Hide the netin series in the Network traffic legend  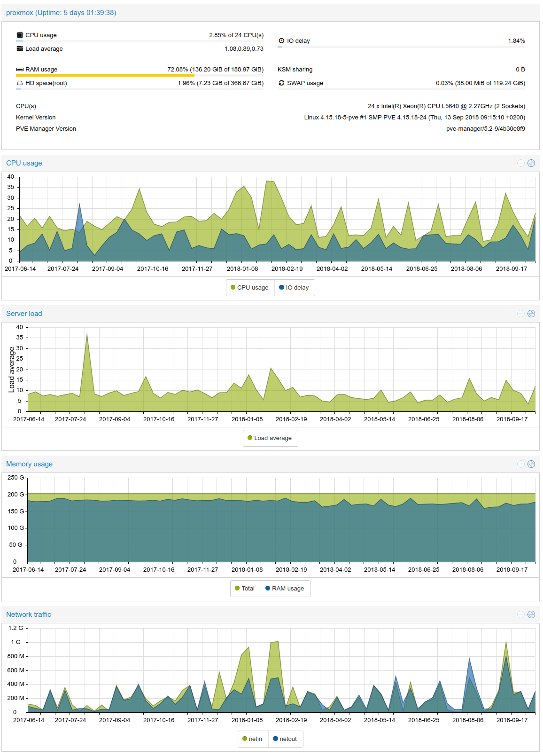[x=252, y=739]
